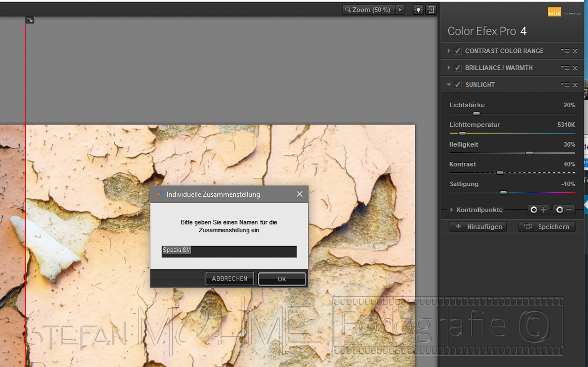Click the name input field containing SpezialSM
The width and height of the screenshot is (588, 367).
(x=229, y=252)
